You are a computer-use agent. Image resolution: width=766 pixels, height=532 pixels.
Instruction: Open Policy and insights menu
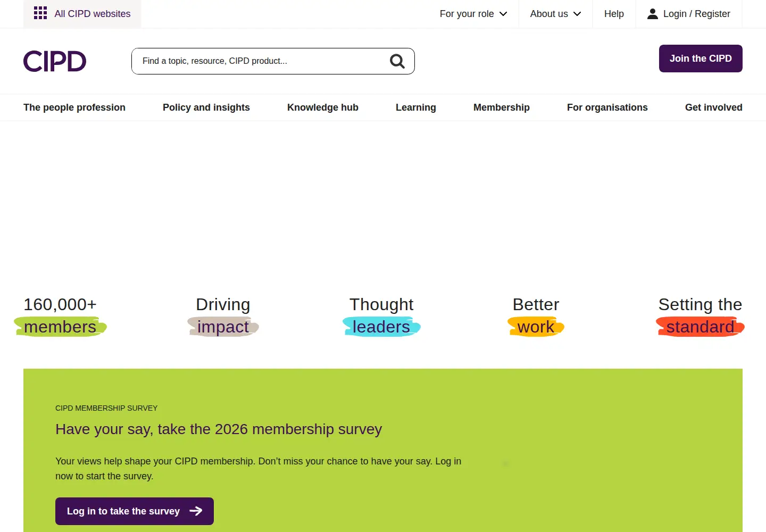point(206,107)
